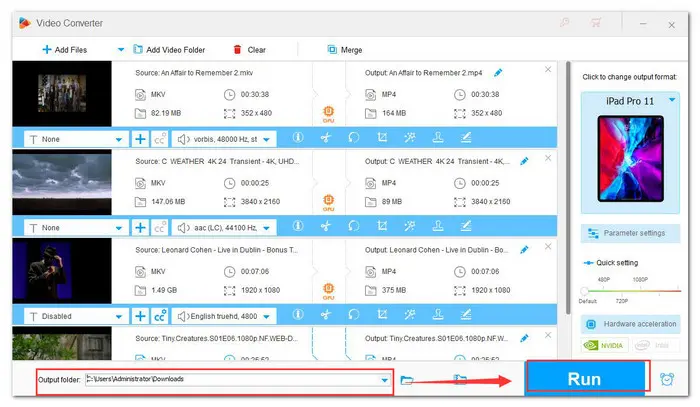Crop the WEATHER 4K video
Viewport: 700px width, 407px height.
coord(382,226)
